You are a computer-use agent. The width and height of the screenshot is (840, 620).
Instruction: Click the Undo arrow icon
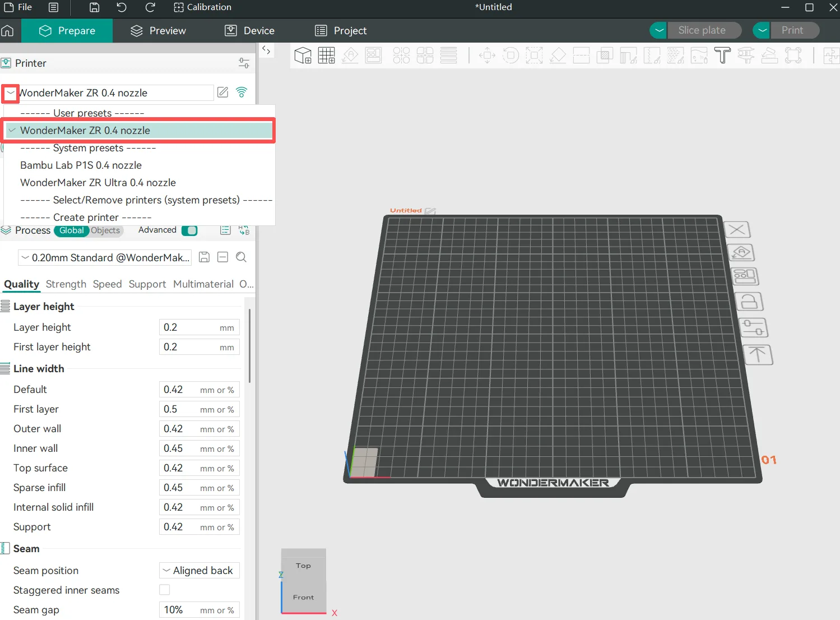click(122, 7)
